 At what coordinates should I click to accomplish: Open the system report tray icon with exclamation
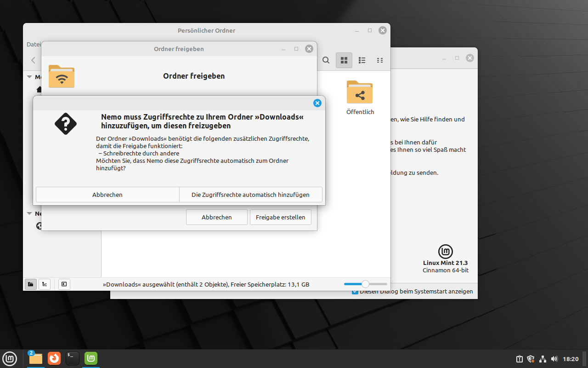click(x=519, y=359)
